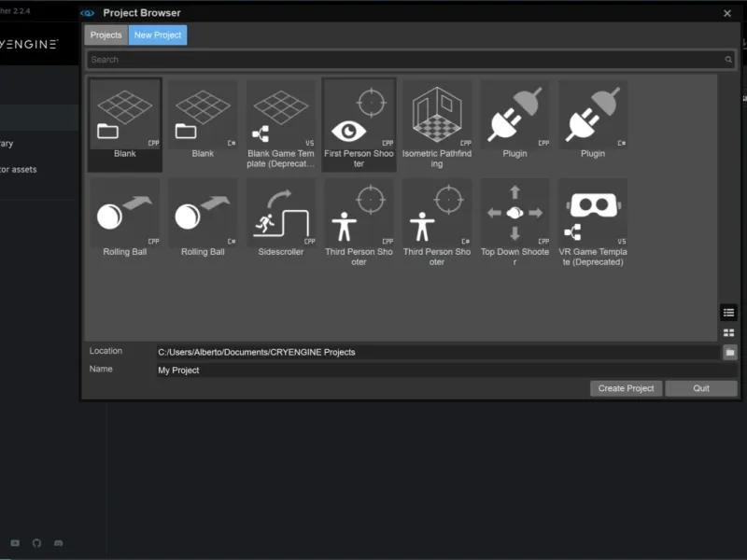Switch to the Projects tab
Screen dimensions: 747x560
[106, 35]
